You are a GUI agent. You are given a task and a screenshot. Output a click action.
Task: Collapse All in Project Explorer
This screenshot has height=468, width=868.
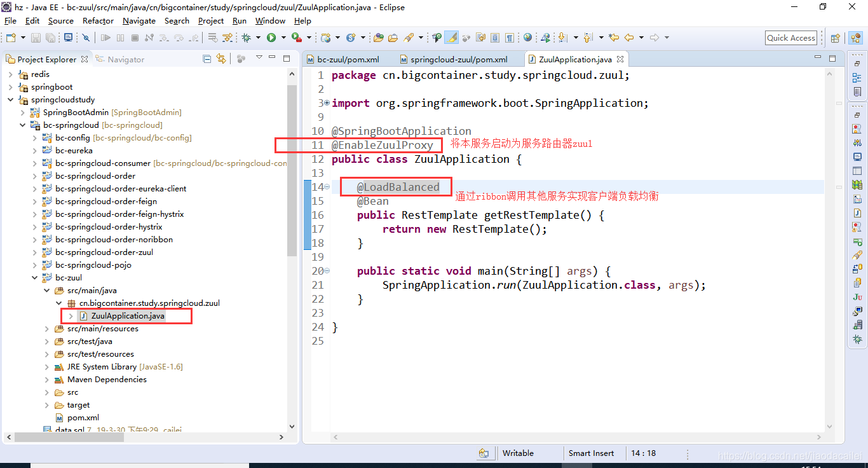tap(207, 59)
